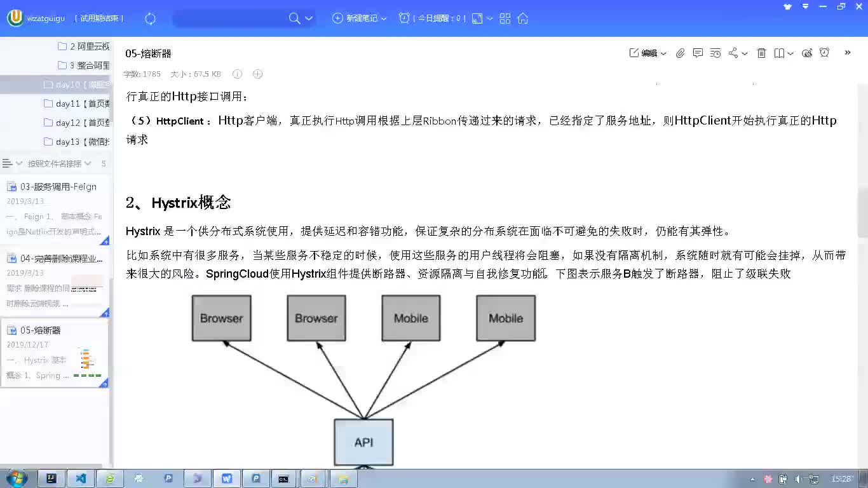868x488 pixels.
Task: Create a new note with 新建笔记
Action: coord(356,18)
